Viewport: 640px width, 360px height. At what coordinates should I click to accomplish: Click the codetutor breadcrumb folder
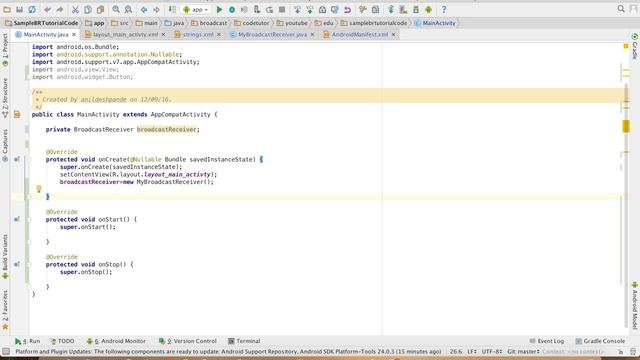pyautogui.click(x=252, y=23)
